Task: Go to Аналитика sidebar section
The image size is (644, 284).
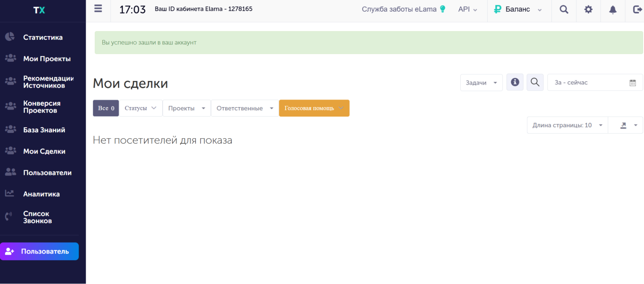Action: click(x=41, y=194)
